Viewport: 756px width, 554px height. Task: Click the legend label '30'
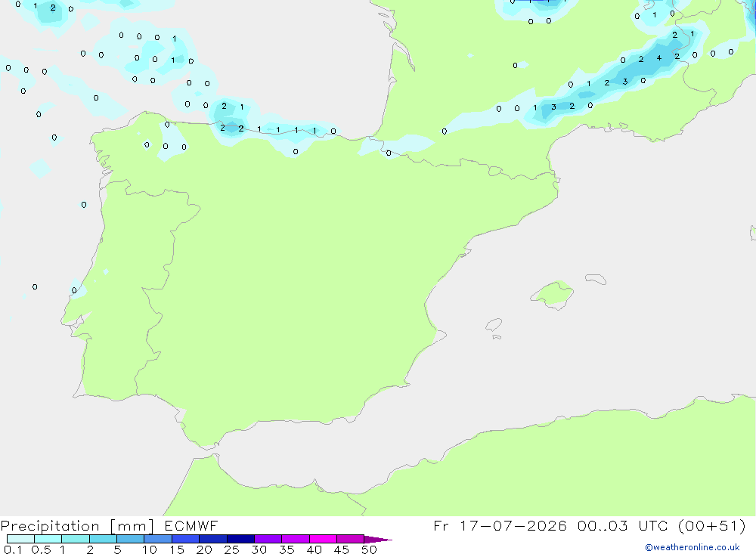259,549
